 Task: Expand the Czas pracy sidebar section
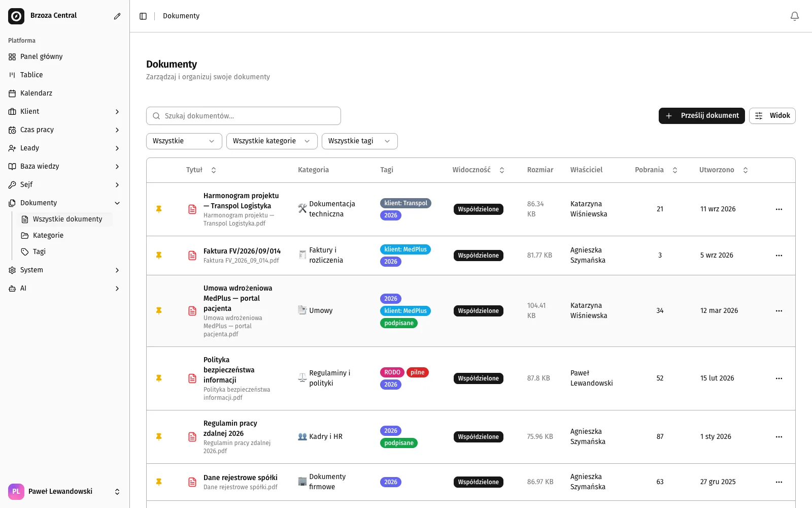click(64, 130)
